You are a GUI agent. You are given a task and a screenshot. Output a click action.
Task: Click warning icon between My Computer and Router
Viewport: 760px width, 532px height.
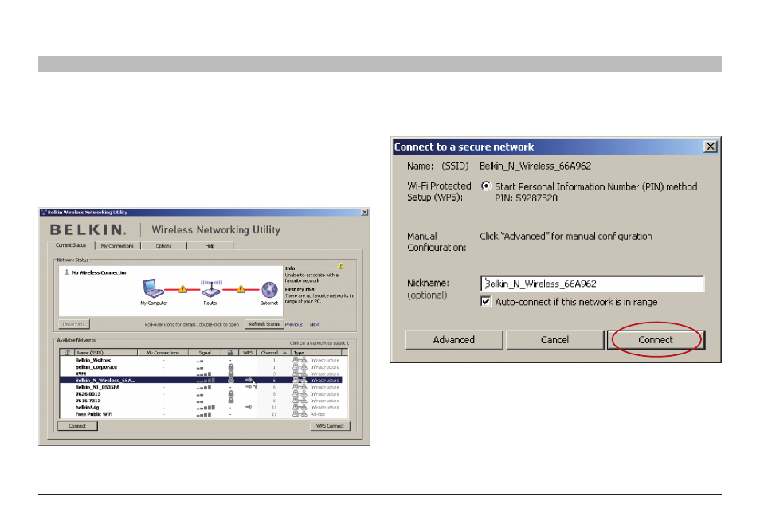pos(182,289)
